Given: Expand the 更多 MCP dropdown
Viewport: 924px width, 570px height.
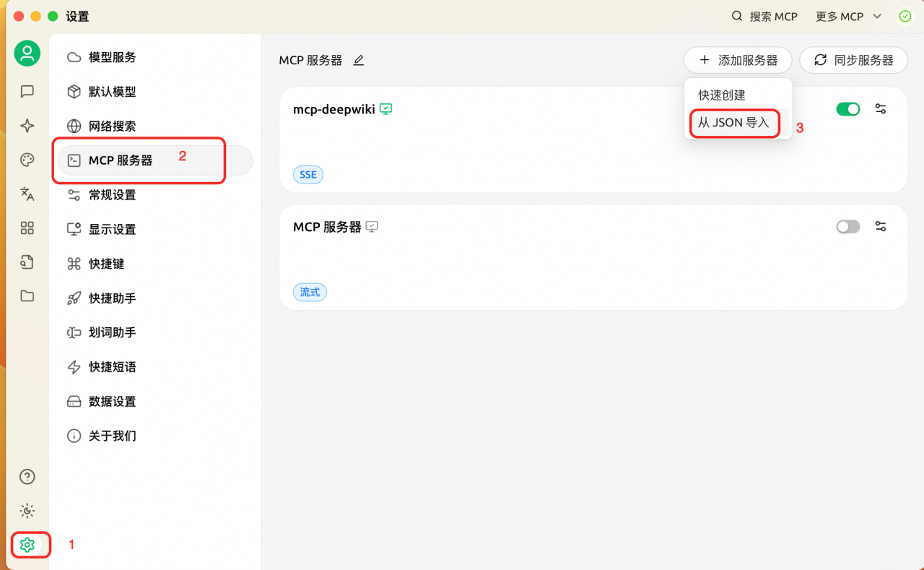Looking at the screenshot, I should pyautogui.click(x=848, y=17).
